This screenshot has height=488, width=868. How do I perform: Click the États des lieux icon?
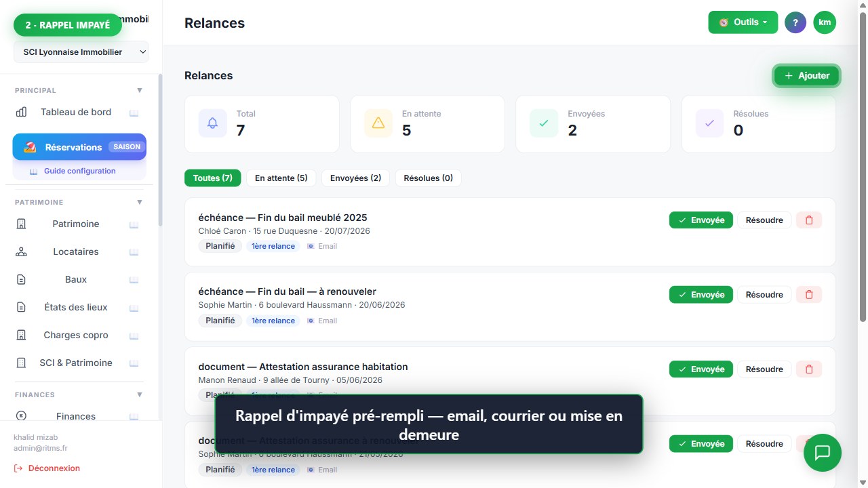[x=21, y=307]
